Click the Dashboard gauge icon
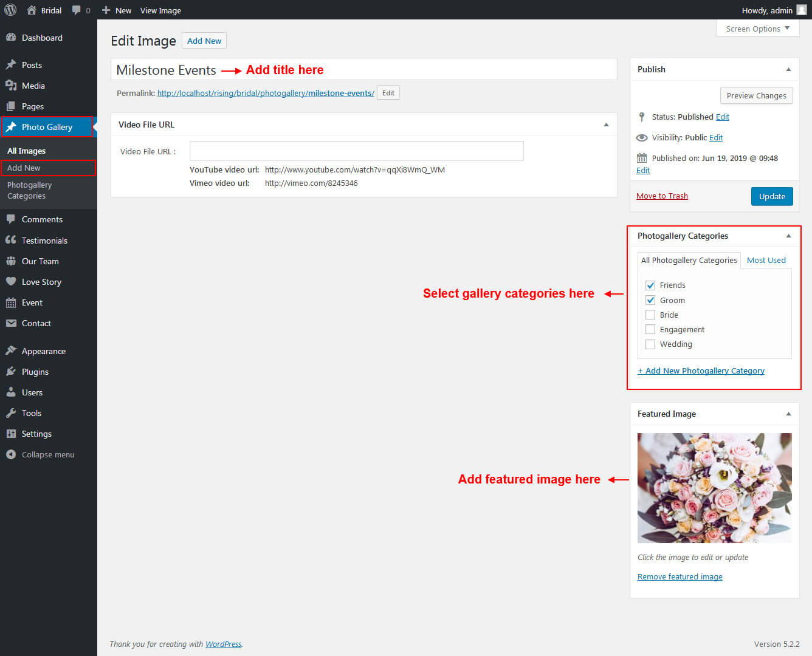Image resolution: width=812 pixels, height=656 pixels. click(x=11, y=38)
